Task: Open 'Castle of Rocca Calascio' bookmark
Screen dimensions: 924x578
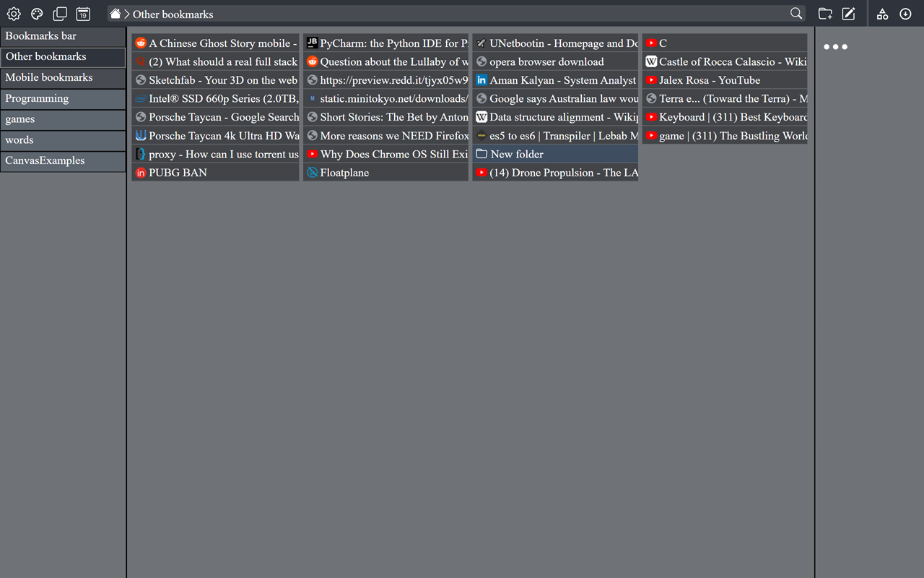Action: point(725,62)
